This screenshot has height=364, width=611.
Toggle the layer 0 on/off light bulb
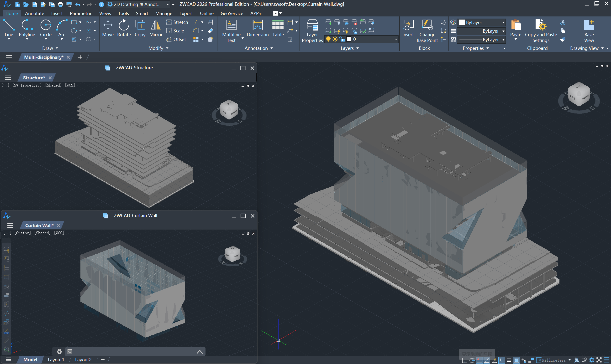click(328, 39)
